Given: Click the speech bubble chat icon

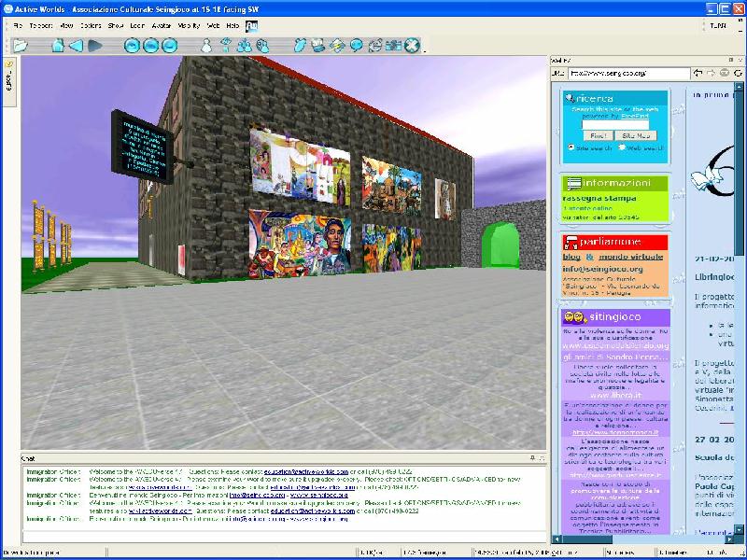Looking at the screenshot, I should (356, 45).
